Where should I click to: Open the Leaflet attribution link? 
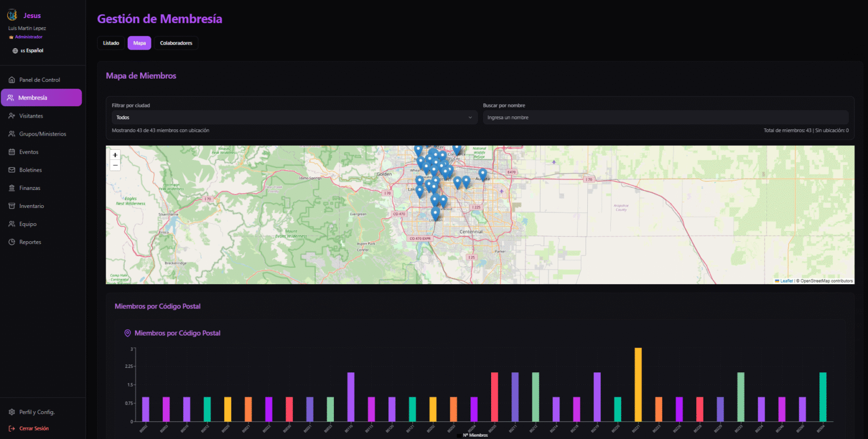point(786,281)
